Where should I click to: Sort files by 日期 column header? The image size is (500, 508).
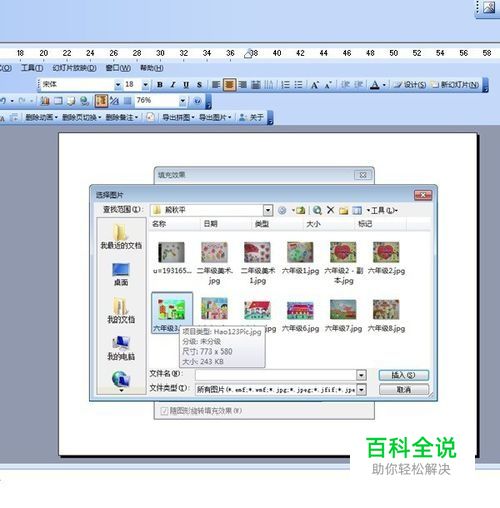click(225, 224)
